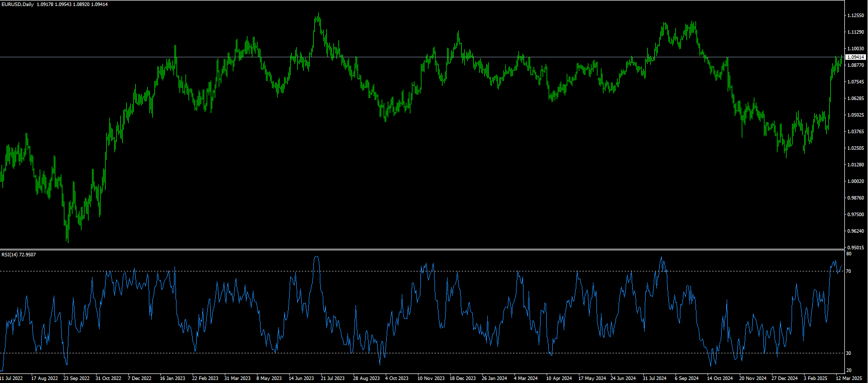Click RSI scale value 70
Viewport: 868px width, 383px height.
[848, 271]
